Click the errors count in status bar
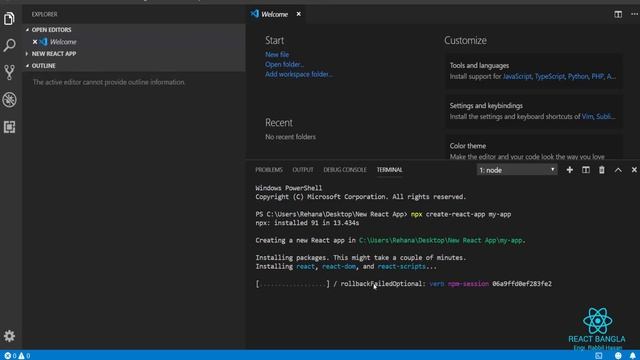This screenshot has height=360, width=640. (x=10, y=356)
